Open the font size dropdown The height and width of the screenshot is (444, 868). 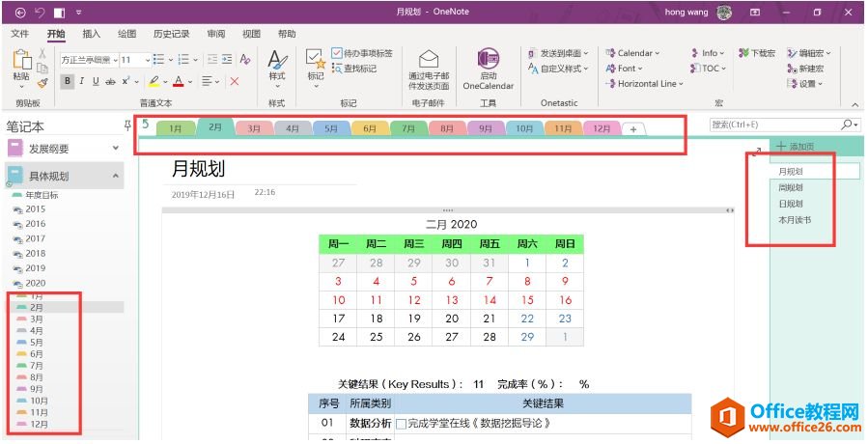(x=148, y=60)
